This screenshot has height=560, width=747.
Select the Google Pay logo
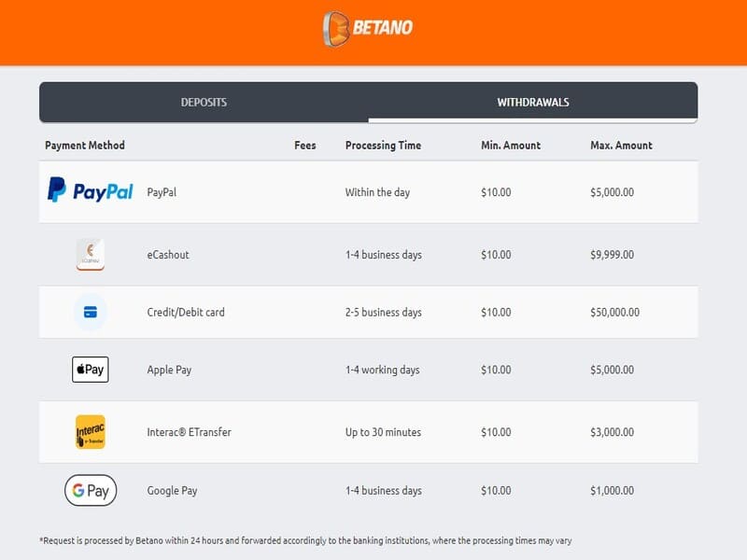(x=91, y=490)
